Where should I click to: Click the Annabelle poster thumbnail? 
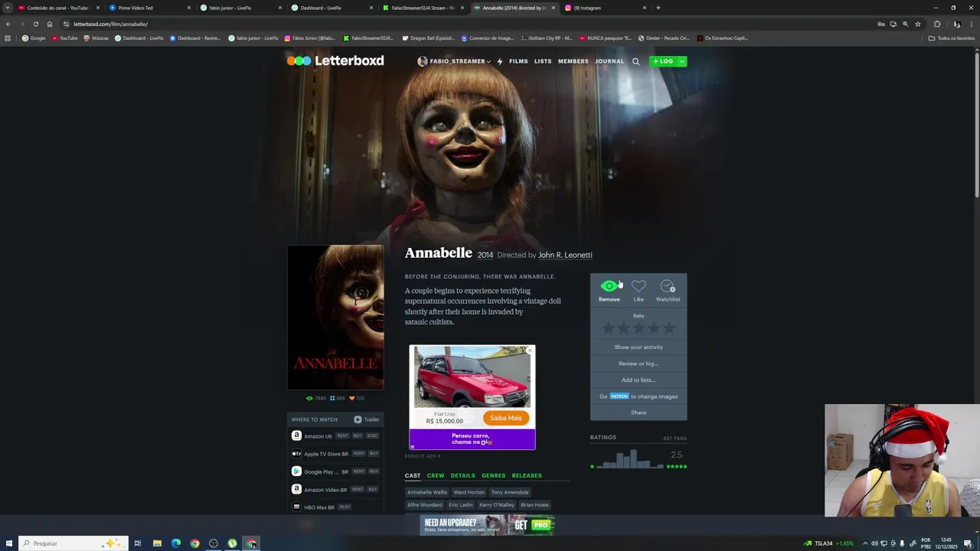(335, 318)
